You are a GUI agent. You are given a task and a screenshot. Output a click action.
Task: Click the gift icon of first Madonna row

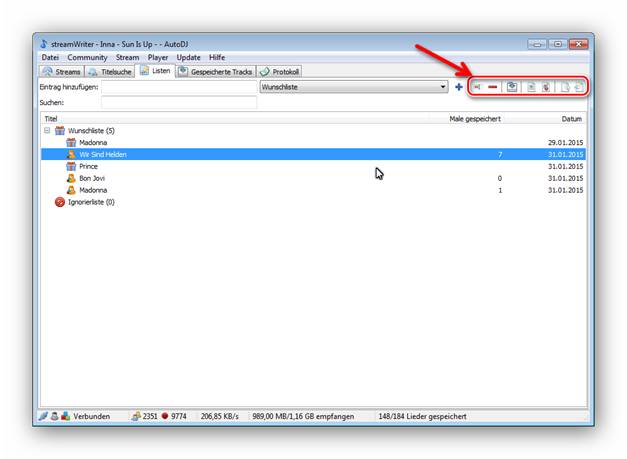[x=71, y=142]
